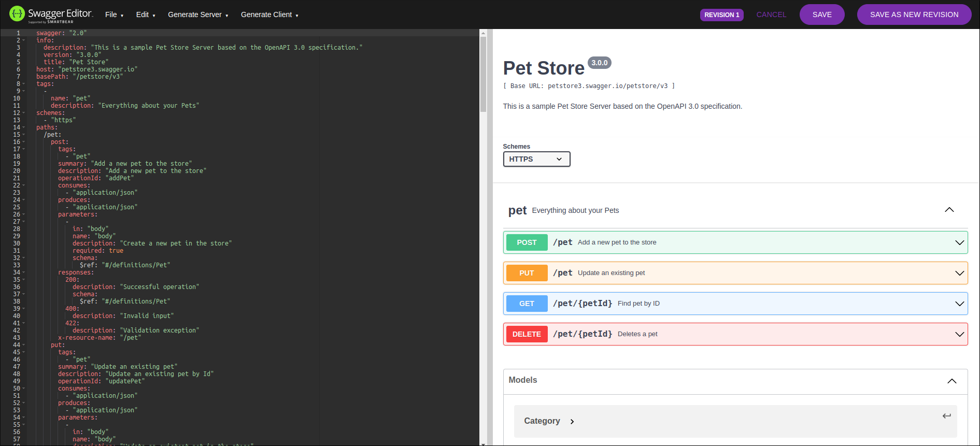
Task: Fold the responses block at line 34
Action: (24, 272)
